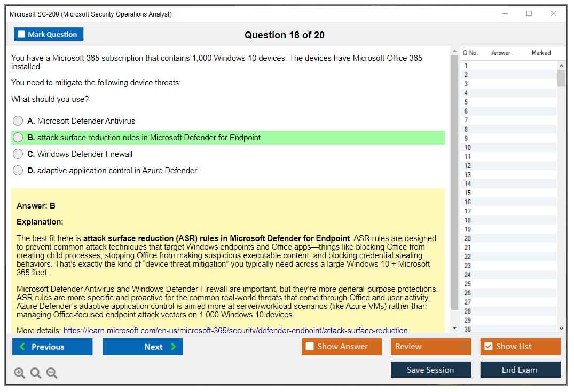Toggle the Show Answer checkbox
The image size is (574, 392).
click(x=310, y=347)
